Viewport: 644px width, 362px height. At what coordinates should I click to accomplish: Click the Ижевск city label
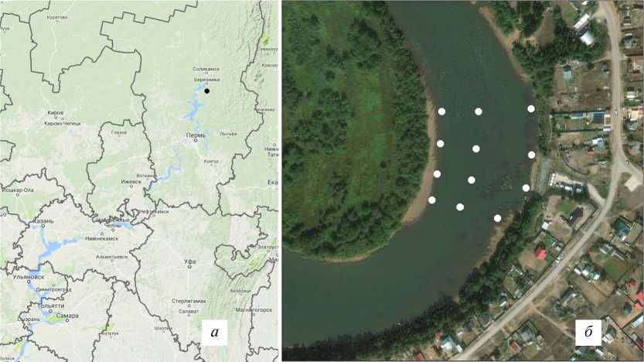[x=131, y=181]
